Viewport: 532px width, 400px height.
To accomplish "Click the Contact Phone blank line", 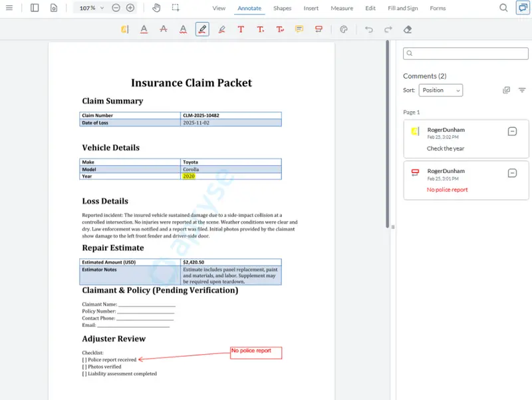I will click(x=145, y=319).
